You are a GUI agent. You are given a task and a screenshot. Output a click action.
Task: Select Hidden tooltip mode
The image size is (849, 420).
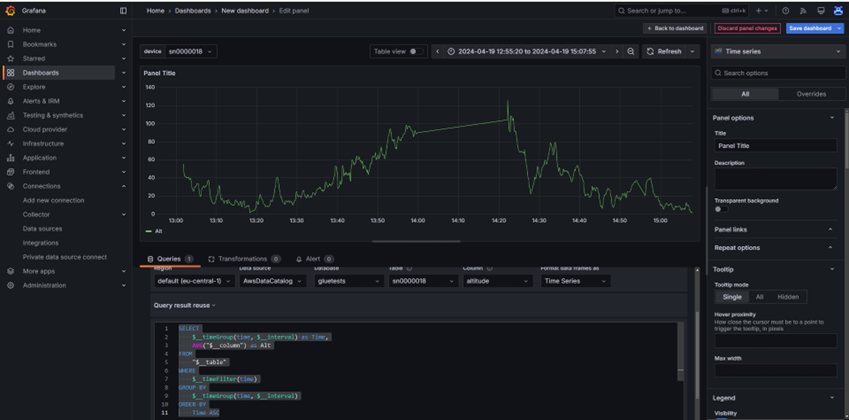(x=788, y=297)
